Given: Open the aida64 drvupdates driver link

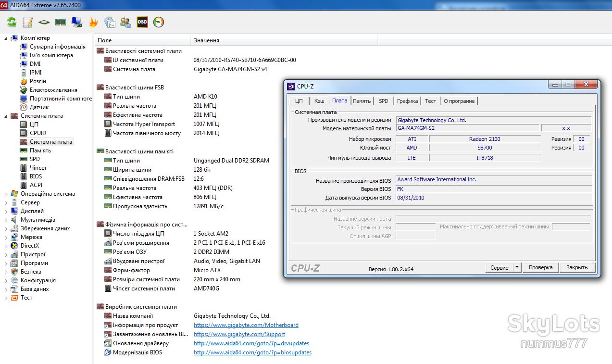Looking at the screenshot, I should pos(251,343).
